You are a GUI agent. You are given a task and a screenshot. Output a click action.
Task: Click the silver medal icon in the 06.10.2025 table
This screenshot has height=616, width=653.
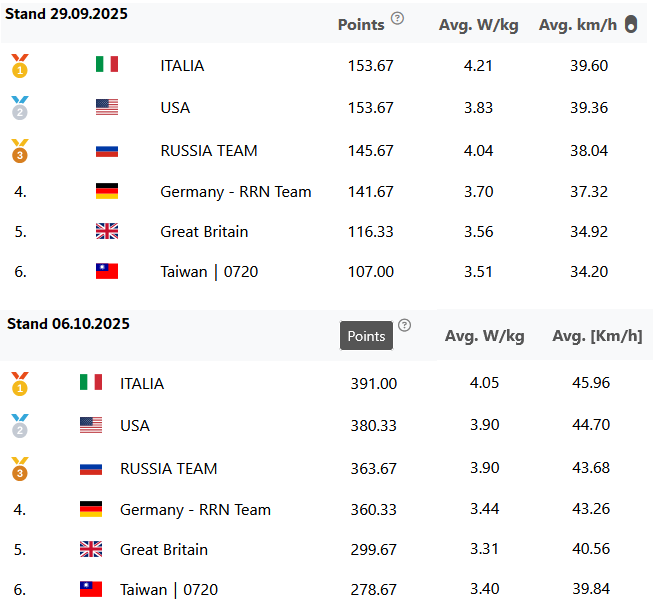[19, 426]
